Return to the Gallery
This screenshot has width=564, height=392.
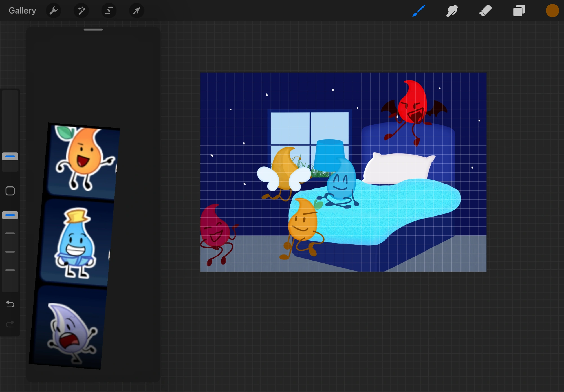(x=22, y=10)
